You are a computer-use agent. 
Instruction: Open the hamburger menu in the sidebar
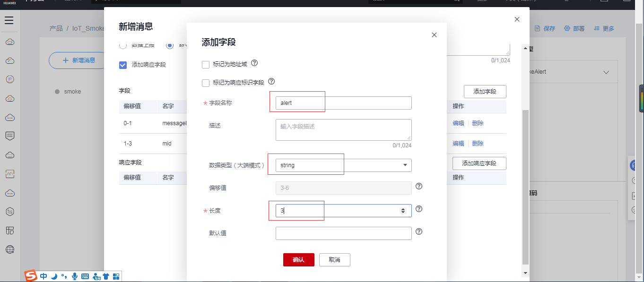pyautogui.click(x=9, y=20)
